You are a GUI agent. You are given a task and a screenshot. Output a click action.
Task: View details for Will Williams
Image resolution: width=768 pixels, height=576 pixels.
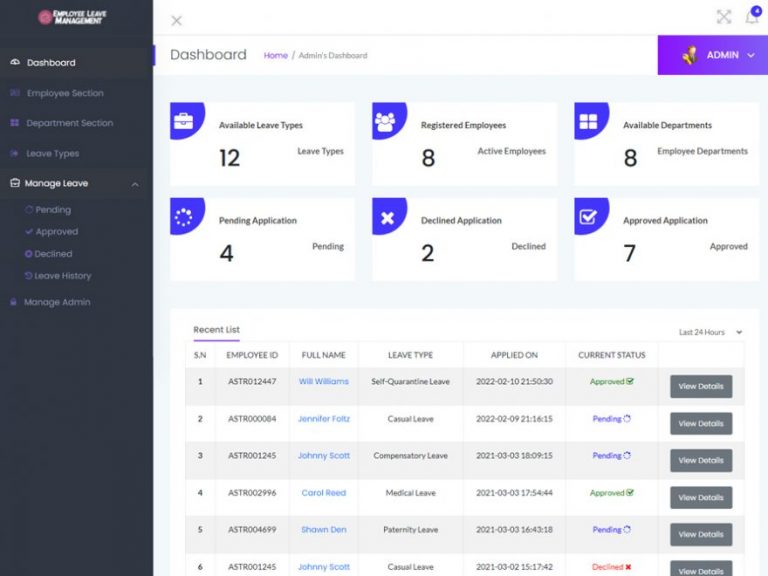(700, 387)
